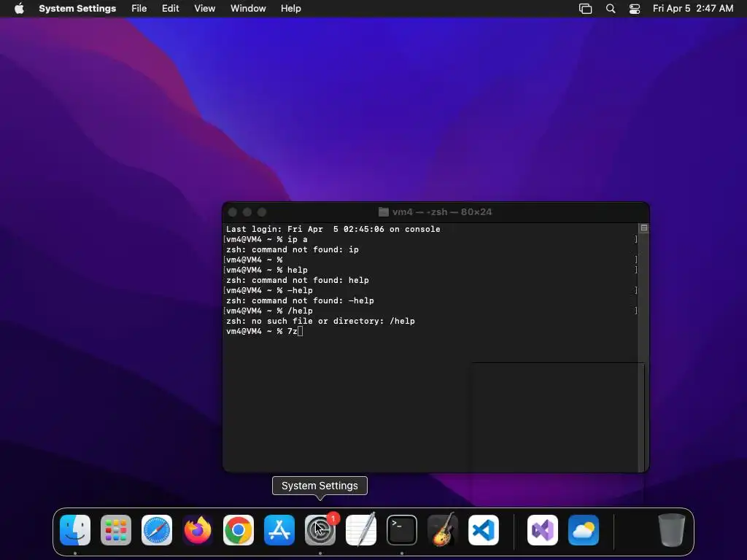Click 'command not found: ip' output
The width and height of the screenshot is (747, 560).
pyautogui.click(x=293, y=249)
